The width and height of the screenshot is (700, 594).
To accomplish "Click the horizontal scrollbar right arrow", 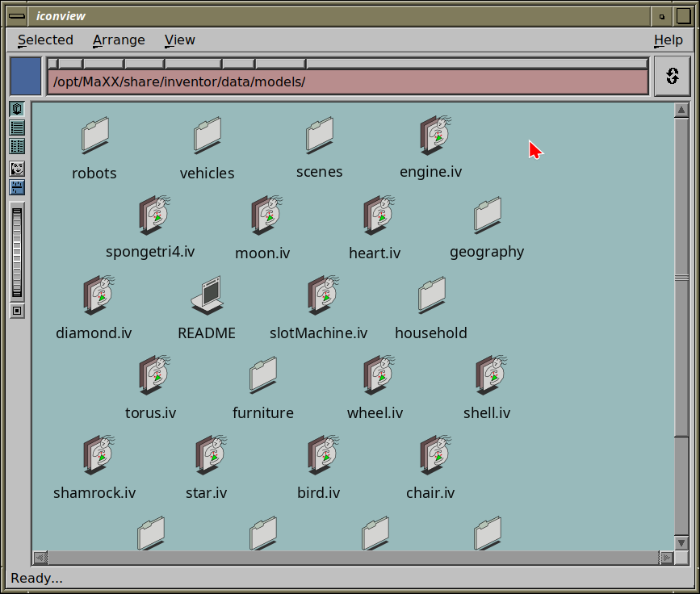I will coord(666,558).
